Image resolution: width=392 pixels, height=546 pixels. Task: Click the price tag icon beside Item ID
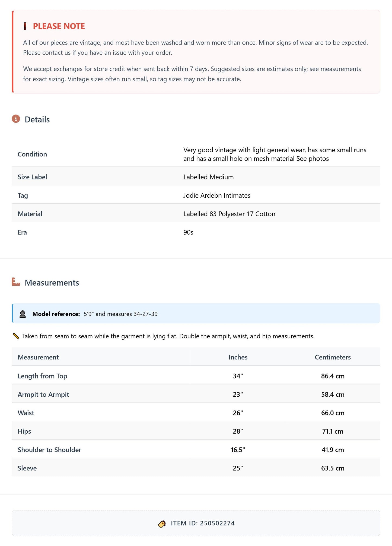coord(162,524)
